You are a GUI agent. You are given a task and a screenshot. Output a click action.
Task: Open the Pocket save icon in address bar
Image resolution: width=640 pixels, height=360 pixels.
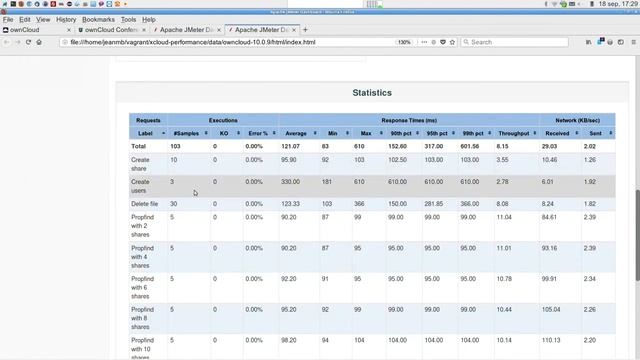pos(443,42)
